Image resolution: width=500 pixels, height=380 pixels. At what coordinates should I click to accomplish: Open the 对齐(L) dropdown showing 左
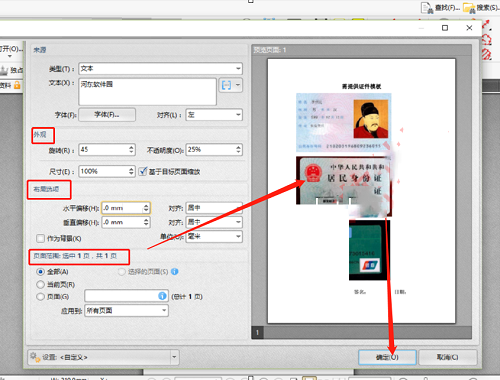pos(214,115)
